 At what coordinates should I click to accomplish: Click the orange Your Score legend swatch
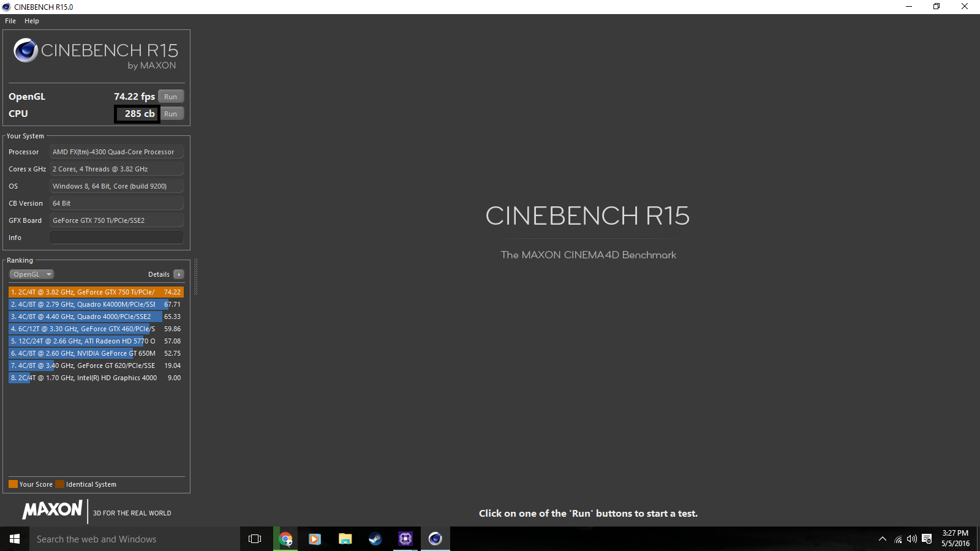(13, 484)
